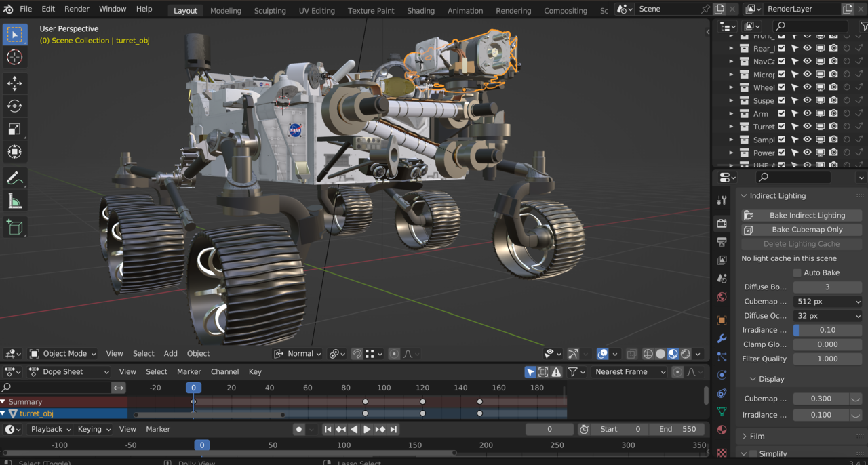Click Bake Indirect Lighting button
This screenshot has height=465, width=868.
pyautogui.click(x=802, y=215)
